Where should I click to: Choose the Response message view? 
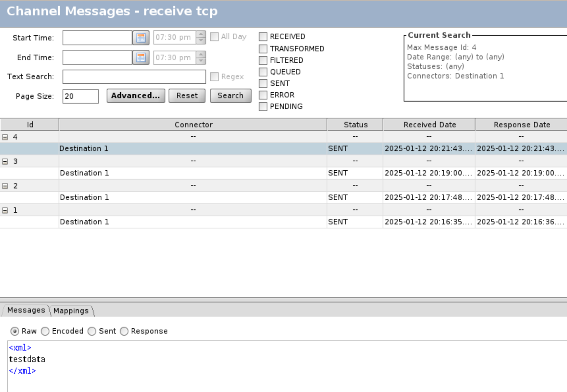point(124,331)
